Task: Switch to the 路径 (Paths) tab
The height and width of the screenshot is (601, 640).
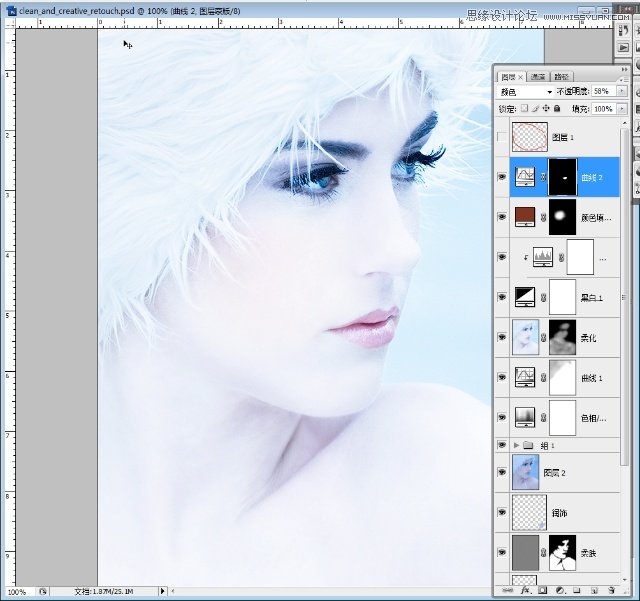Action: (x=562, y=76)
